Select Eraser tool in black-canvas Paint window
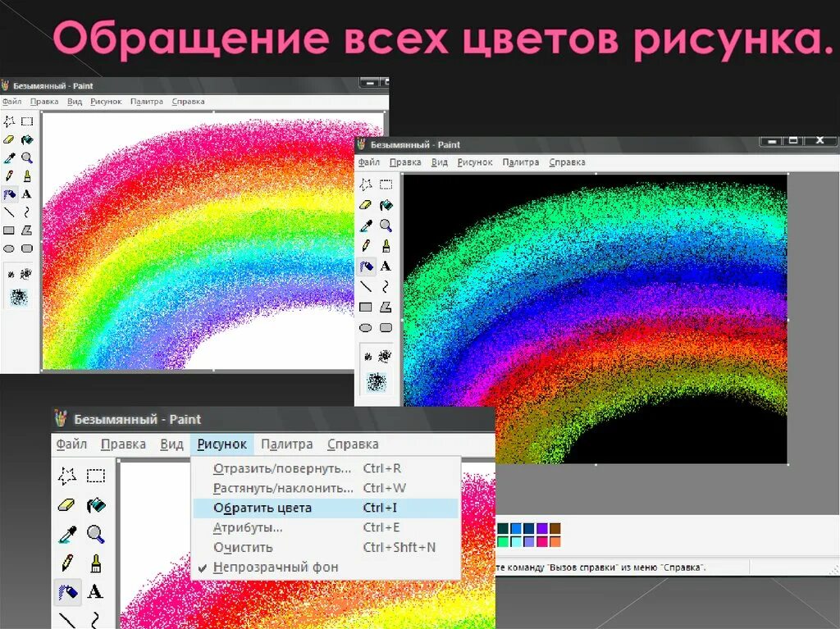Image resolution: width=840 pixels, height=629 pixels. click(365, 205)
